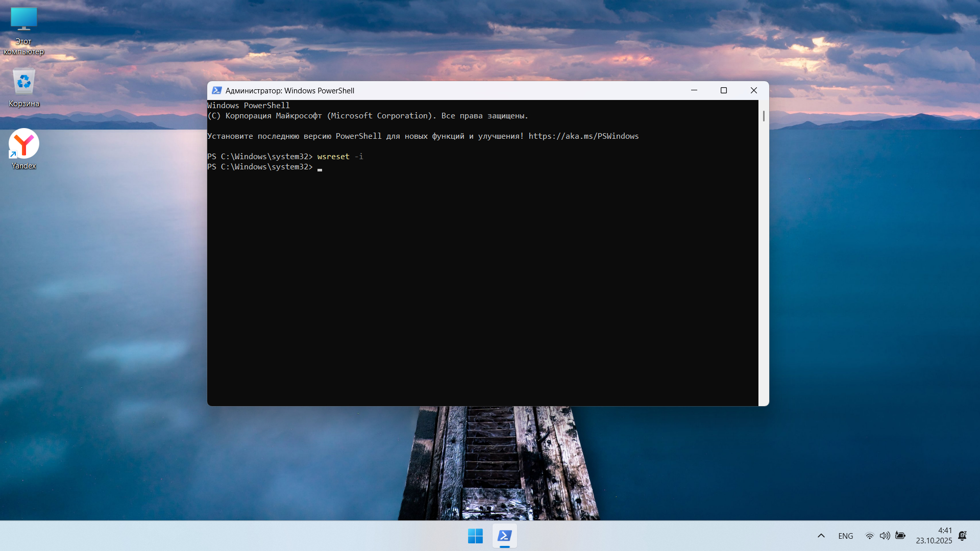Click the volume speaker tray icon
The width and height of the screenshot is (980, 551).
(x=885, y=536)
